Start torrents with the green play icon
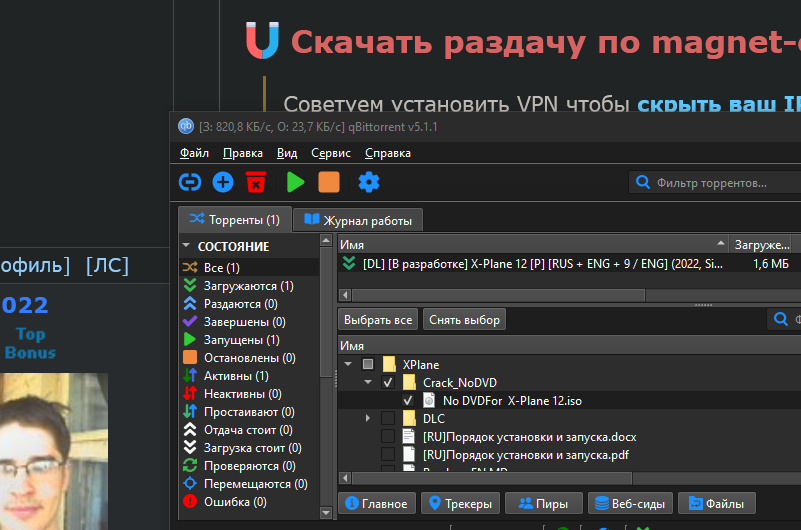The width and height of the screenshot is (801, 530). tap(295, 182)
